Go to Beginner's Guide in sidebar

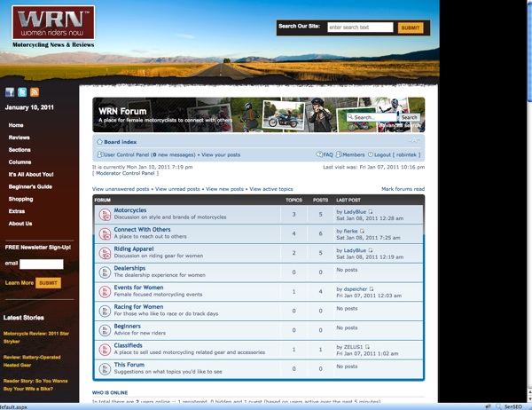click(x=30, y=187)
